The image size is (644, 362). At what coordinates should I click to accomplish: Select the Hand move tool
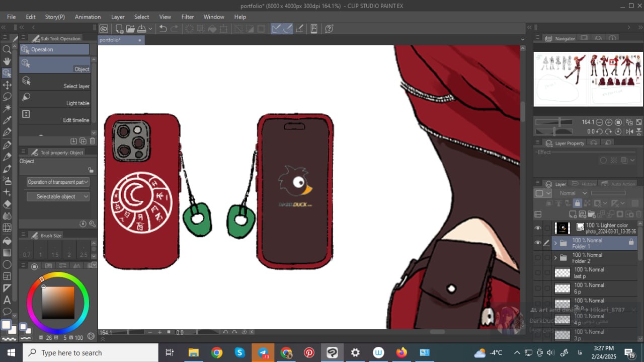tap(7, 61)
